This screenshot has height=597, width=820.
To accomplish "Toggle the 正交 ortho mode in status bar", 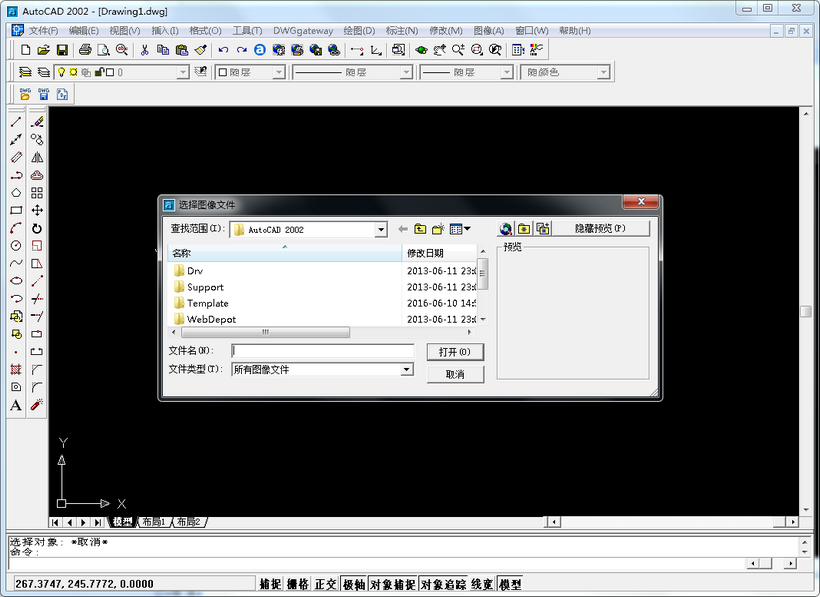I will 326,584.
